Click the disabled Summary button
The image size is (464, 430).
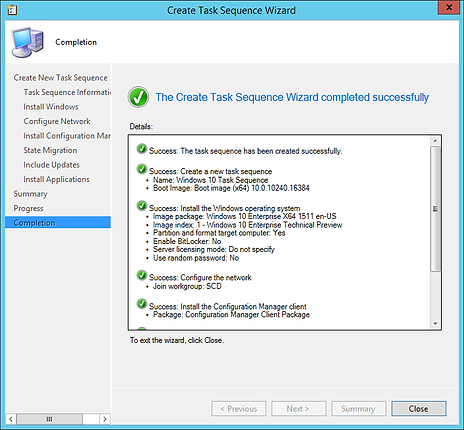point(359,409)
